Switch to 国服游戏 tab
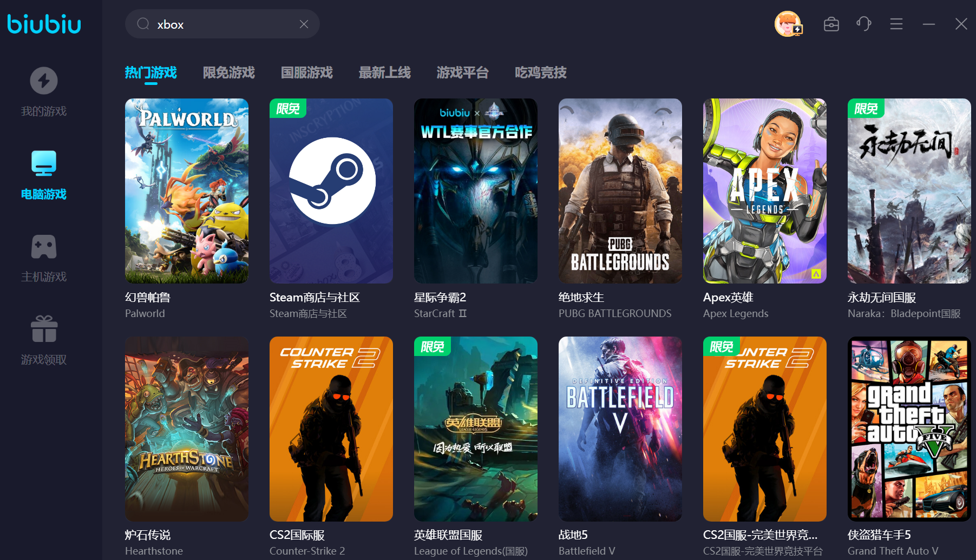The image size is (976, 560). tap(307, 73)
